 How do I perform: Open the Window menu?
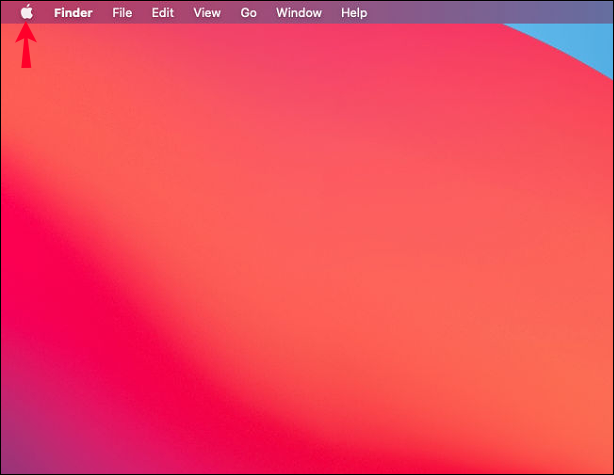click(x=299, y=13)
